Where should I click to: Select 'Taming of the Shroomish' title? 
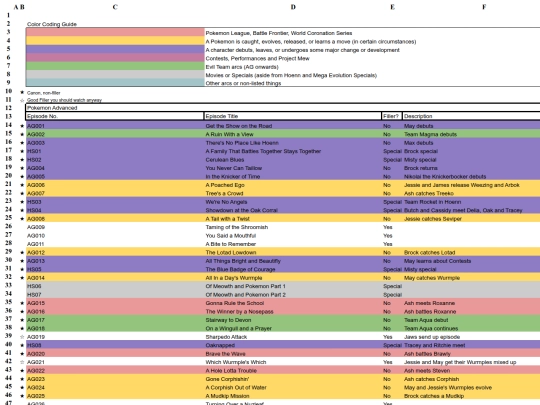click(293, 227)
